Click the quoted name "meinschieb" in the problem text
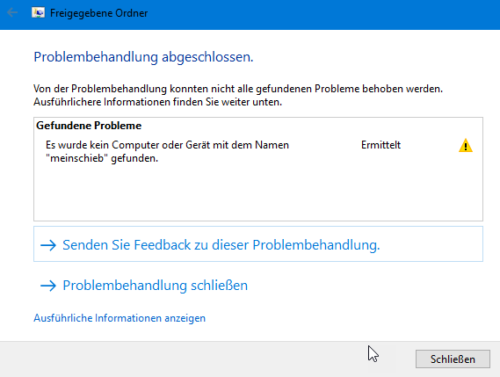This screenshot has height=377, width=500. (75, 158)
